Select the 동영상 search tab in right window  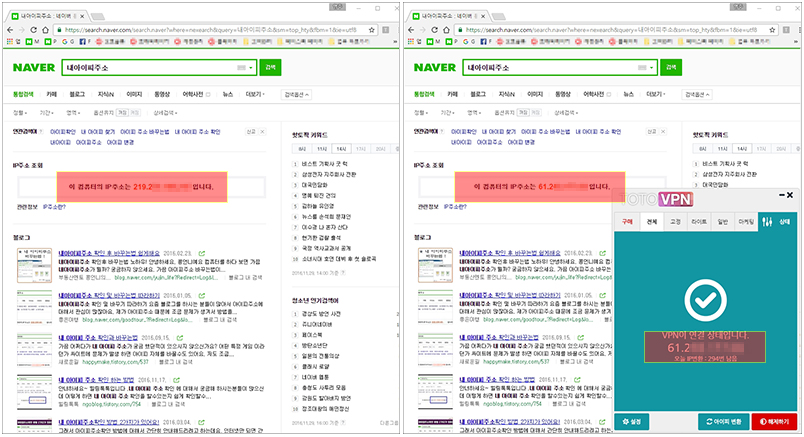tap(563, 94)
